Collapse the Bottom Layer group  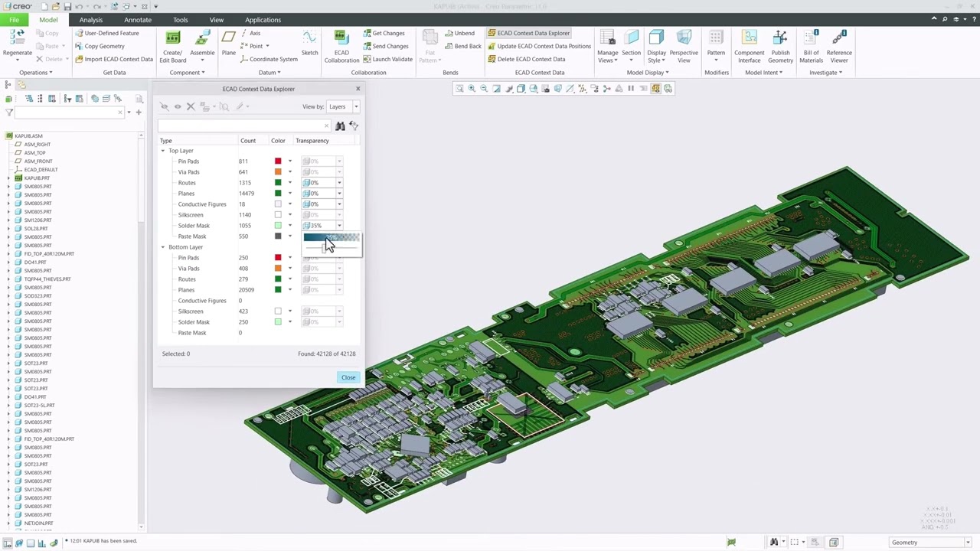[x=163, y=247]
